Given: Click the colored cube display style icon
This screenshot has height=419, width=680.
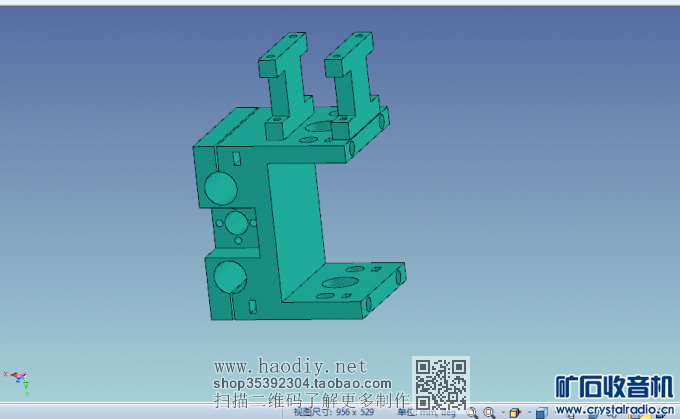Looking at the screenshot, I should [514, 412].
